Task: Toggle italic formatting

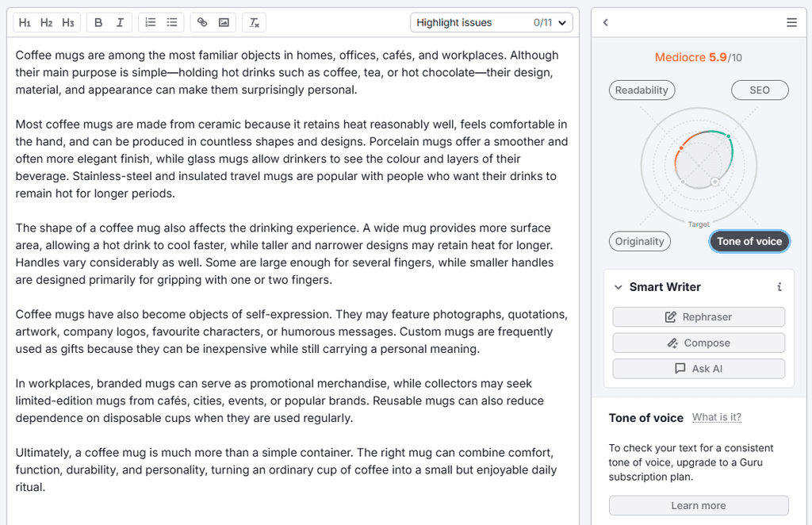Action: pyautogui.click(x=121, y=23)
